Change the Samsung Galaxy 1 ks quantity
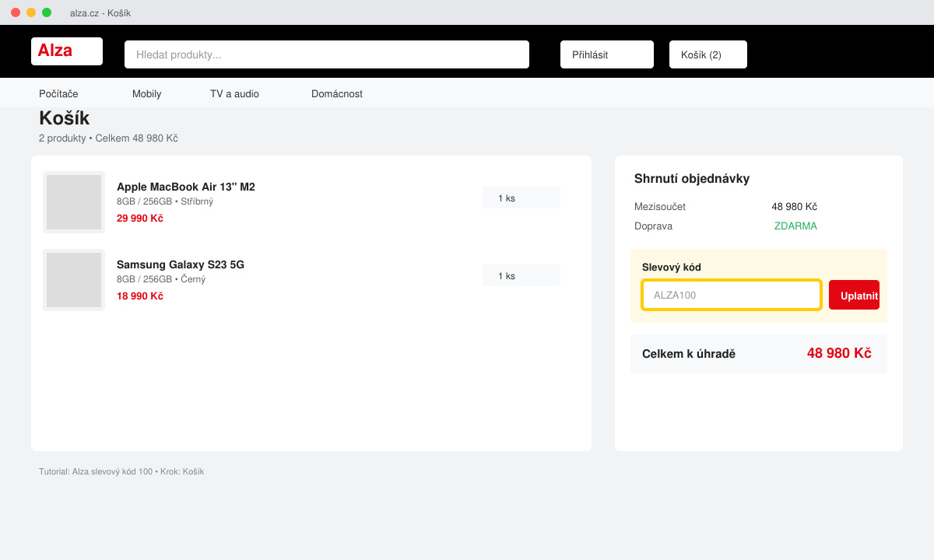Image resolution: width=934 pixels, height=560 pixels. 521,275
